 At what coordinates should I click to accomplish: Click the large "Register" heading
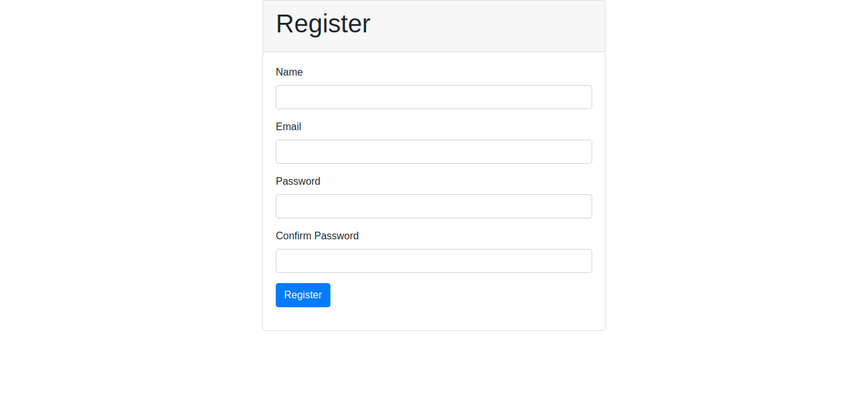tap(323, 24)
